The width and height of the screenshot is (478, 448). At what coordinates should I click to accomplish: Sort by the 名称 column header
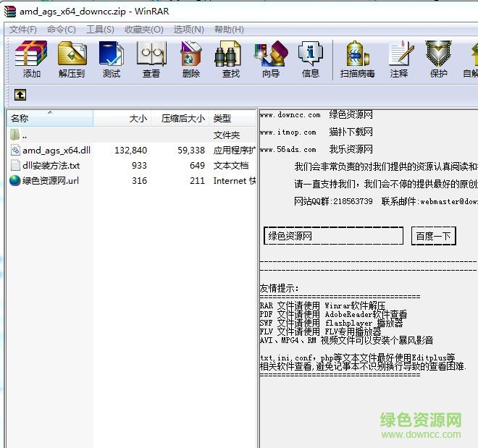point(20,118)
